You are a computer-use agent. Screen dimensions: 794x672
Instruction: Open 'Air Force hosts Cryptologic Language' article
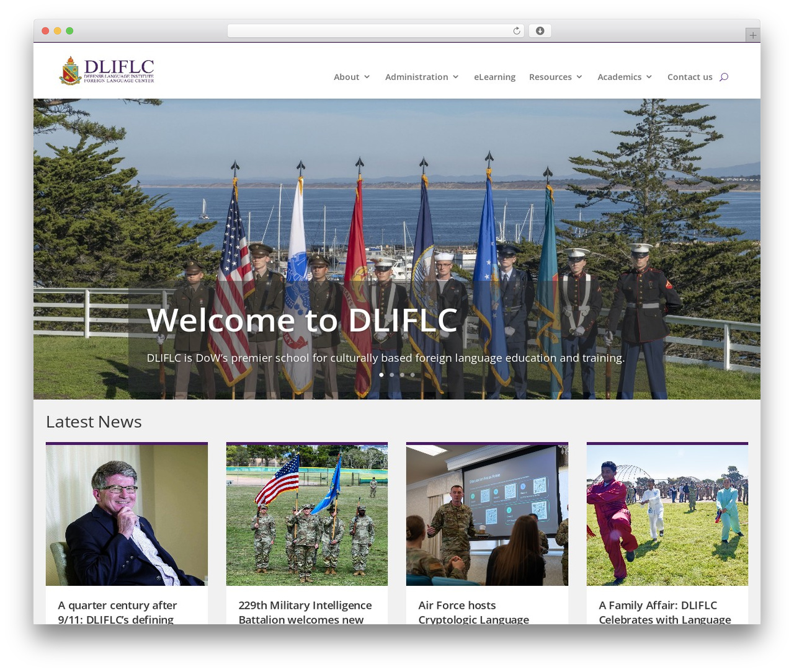pyautogui.click(x=474, y=612)
